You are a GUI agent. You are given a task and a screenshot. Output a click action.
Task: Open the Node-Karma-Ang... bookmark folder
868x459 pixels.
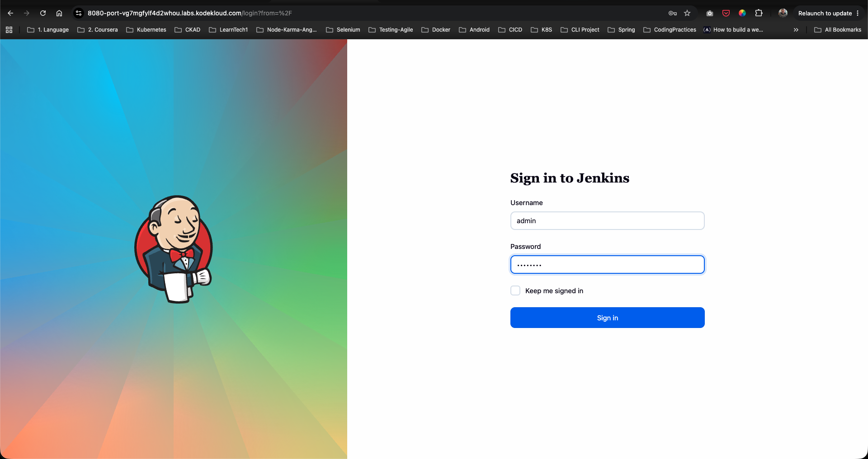point(287,30)
